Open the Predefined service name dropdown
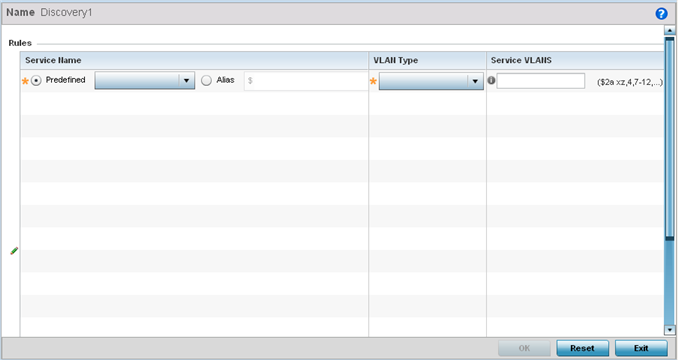 [x=144, y=81]
